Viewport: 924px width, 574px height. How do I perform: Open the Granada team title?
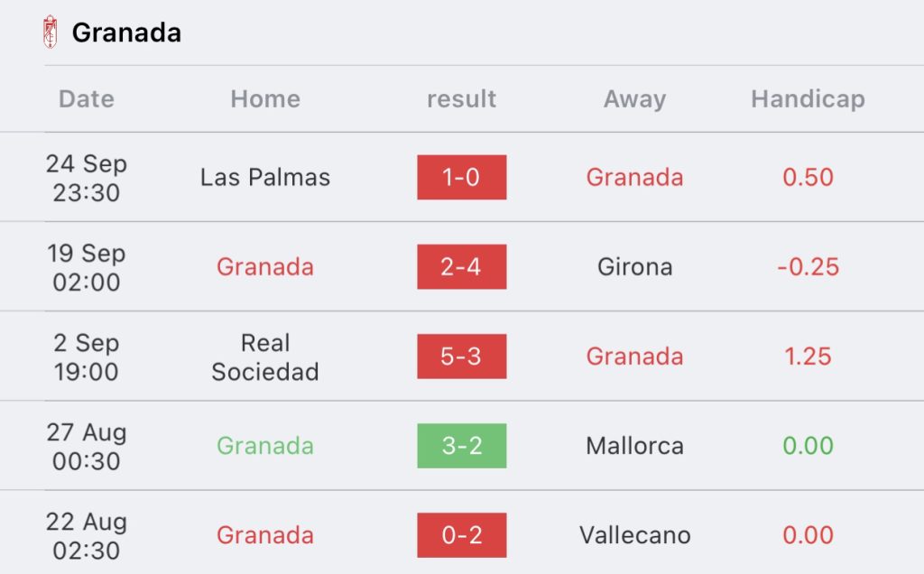tap(126, 32)
